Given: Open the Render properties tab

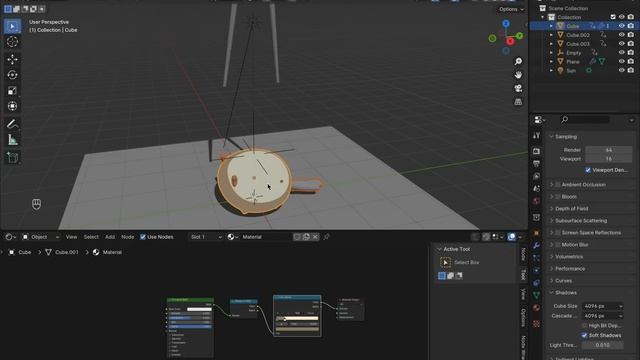Looking at the screenshot, I should point(536,151).
